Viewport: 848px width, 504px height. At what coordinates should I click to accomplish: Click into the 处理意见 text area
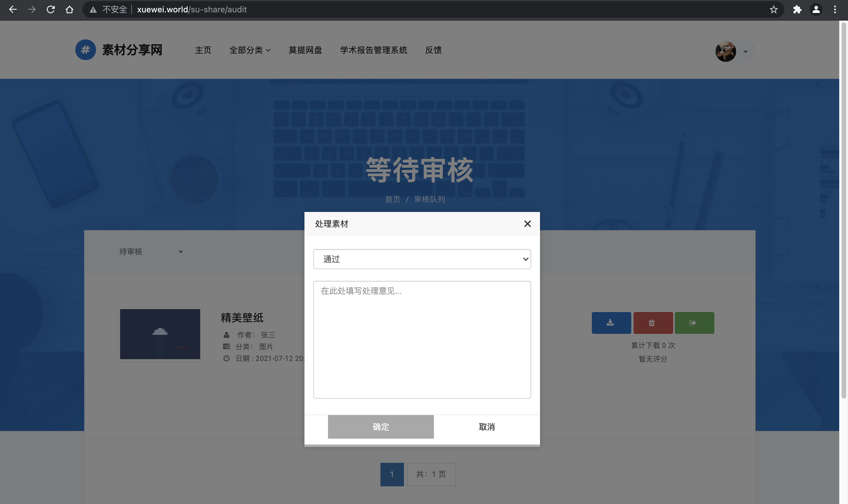422,340
